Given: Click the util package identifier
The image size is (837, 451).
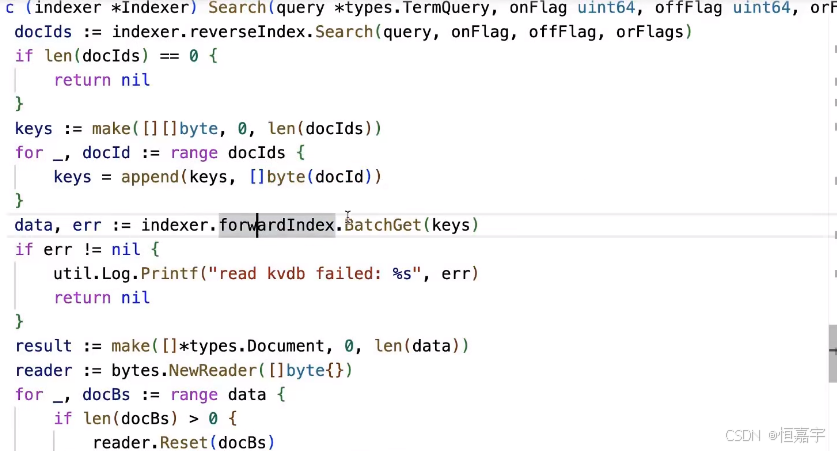Looking at the screenshot, I should (73, 274).
